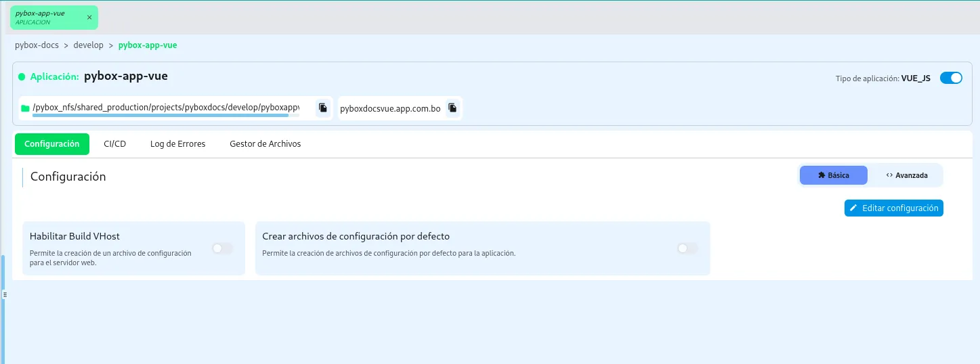The width and height of the screenshot is (980, 364).
Task: Toggle Crear archivos de configuración por defecto
Action: (x=687, y=248)
